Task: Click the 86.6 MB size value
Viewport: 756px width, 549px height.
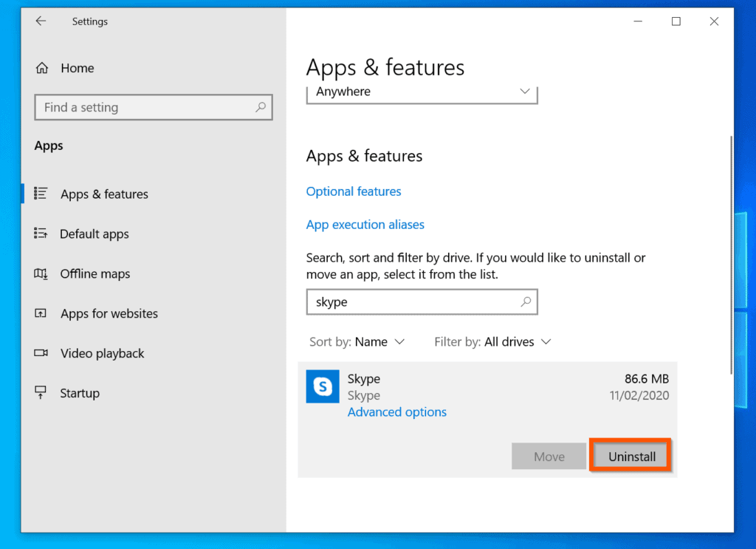Action: click(x=647, y=379)
